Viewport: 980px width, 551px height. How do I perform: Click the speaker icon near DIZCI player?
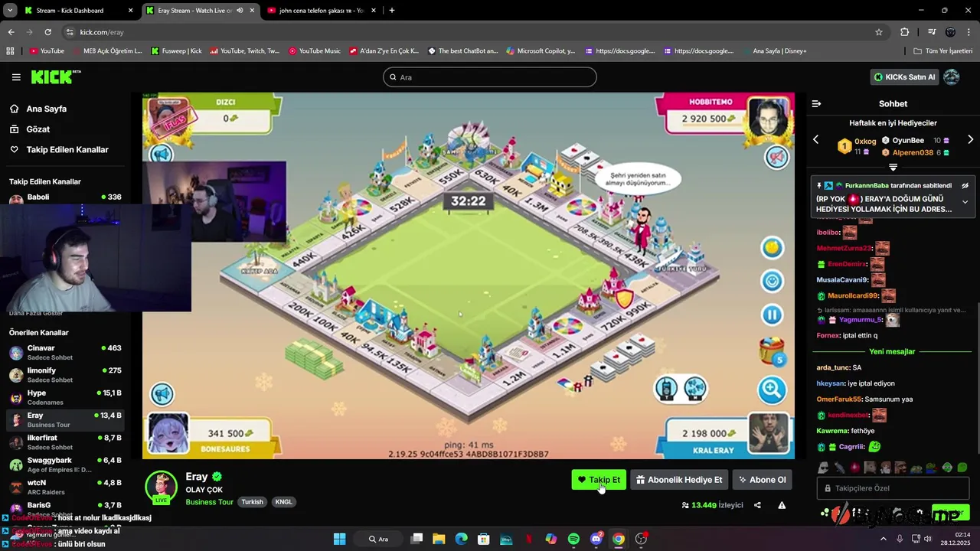coord(161,155)
